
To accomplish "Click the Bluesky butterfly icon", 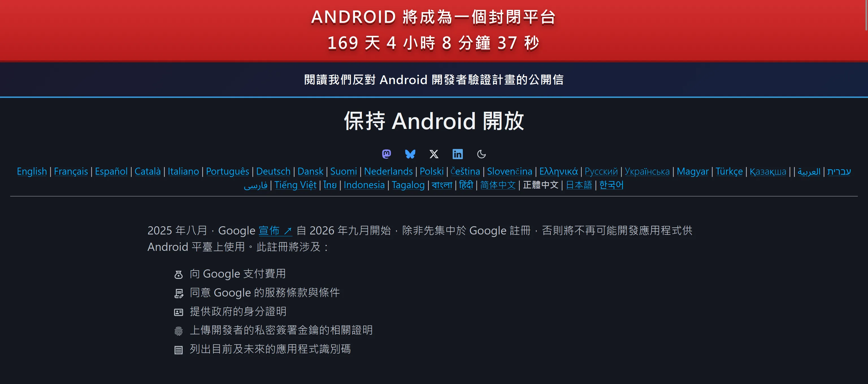I will coord(410,154).
